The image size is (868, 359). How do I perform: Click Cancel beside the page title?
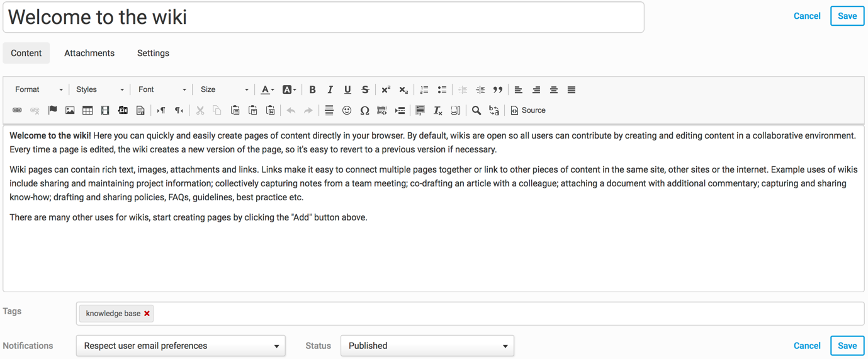tap(807, 16)
